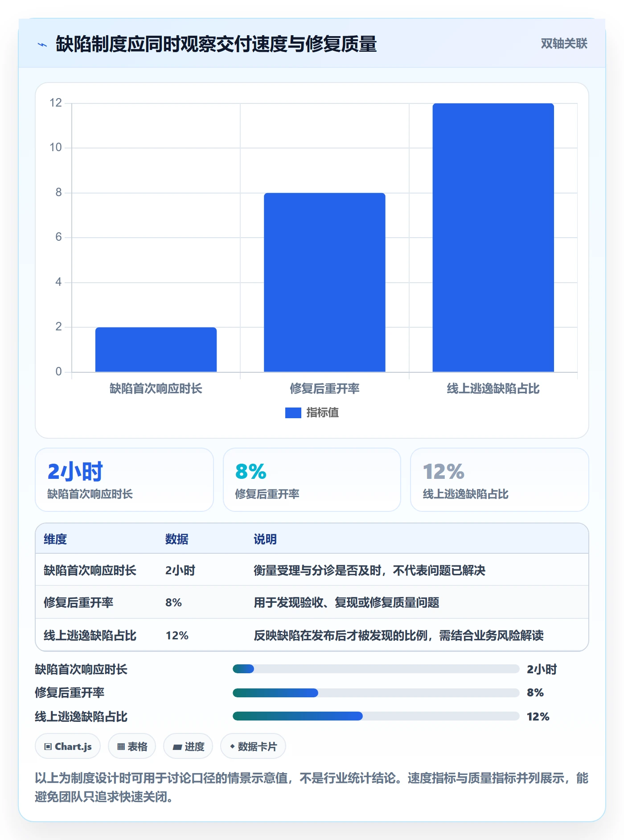The image size is (624, 840).
Task: Click the table's 数据 cell showing 12%
Action: tap(177, 635)
